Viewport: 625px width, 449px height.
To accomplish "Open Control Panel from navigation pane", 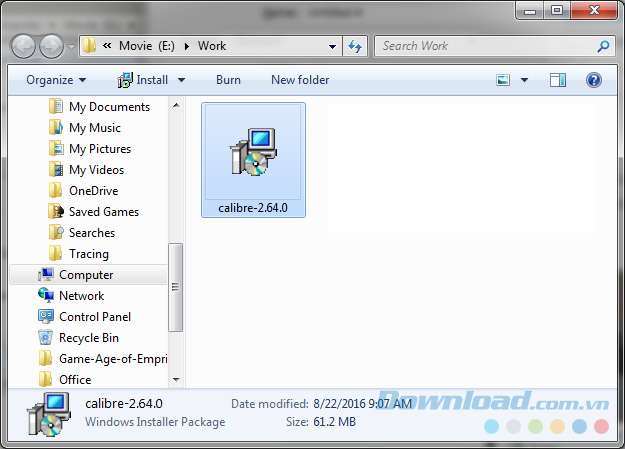I will [95, 317].
